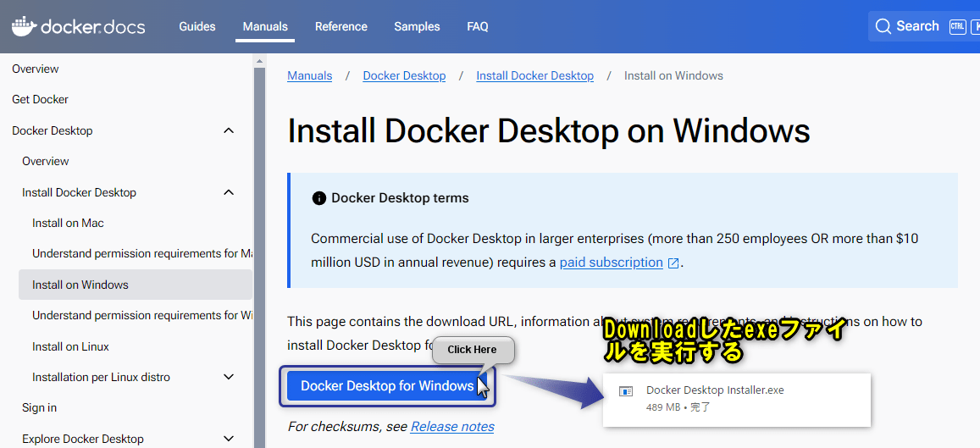
Task: Select Get Docker in sidebar
Action: pyautogui.click(x=40, y=99)
